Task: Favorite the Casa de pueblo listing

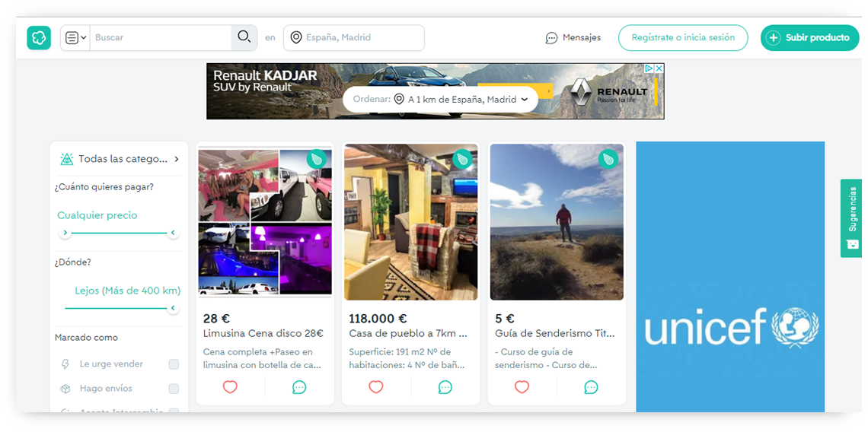Action: tap(376, 387)
